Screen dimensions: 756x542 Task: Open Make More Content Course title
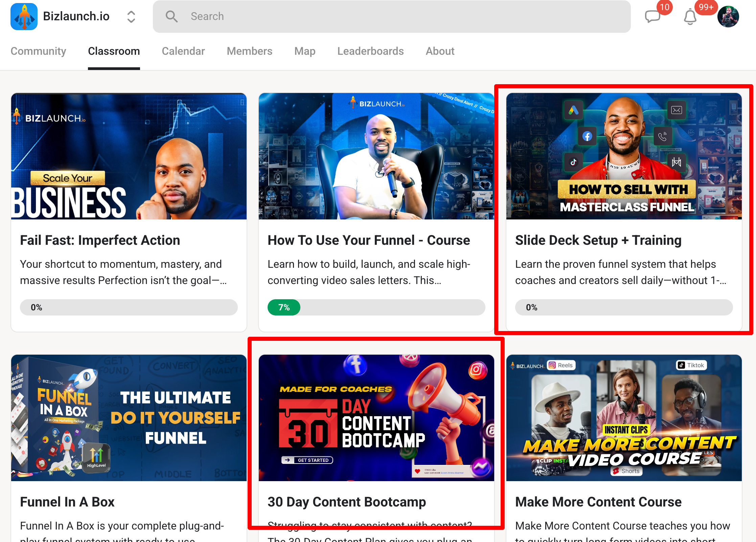[x=598, y=502]
